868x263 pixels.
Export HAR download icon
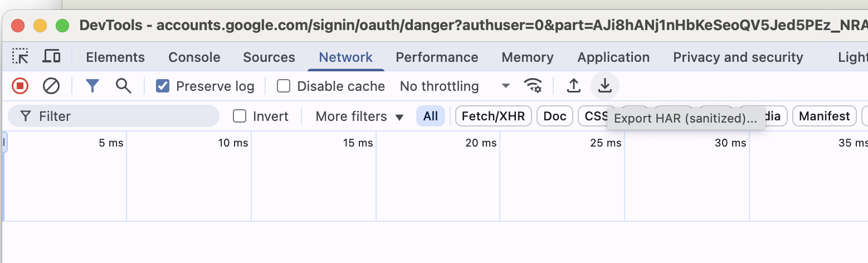coord(604,86)
